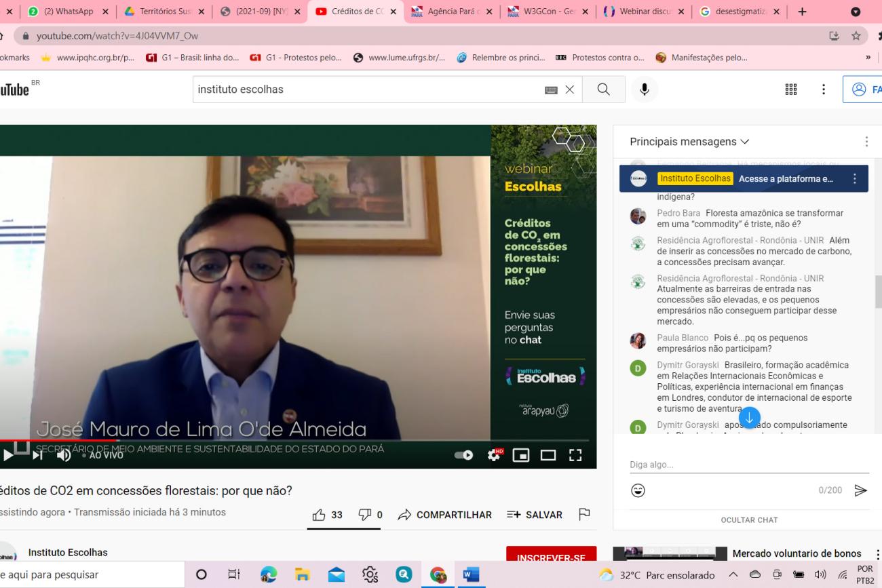Click the YouTube search magnifier button
Image resolution: width=882 pixels, height=588 pixels.
point(603,90)
